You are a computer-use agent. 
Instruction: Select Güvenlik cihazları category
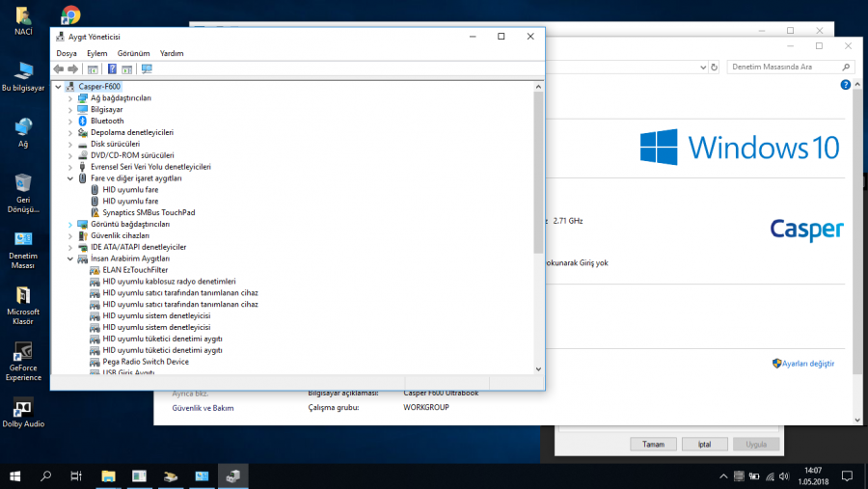pyautogui.click(x=120, y=236)
